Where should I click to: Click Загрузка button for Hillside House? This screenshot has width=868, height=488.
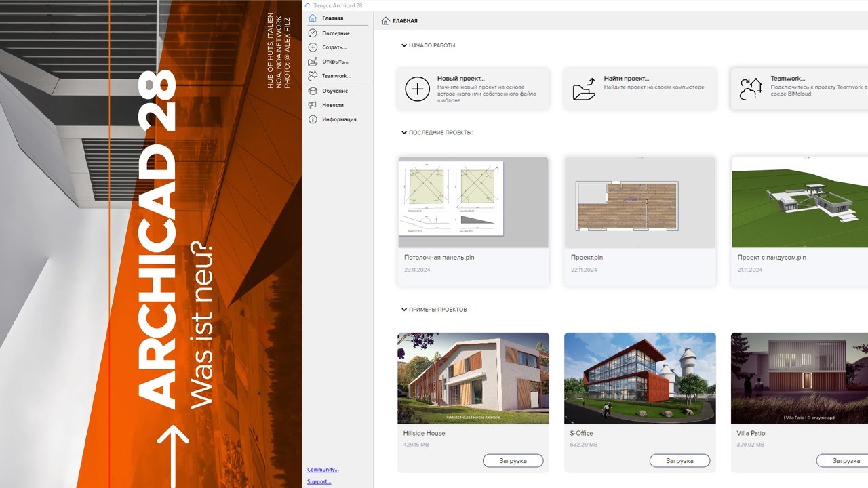tap(513, 461)
